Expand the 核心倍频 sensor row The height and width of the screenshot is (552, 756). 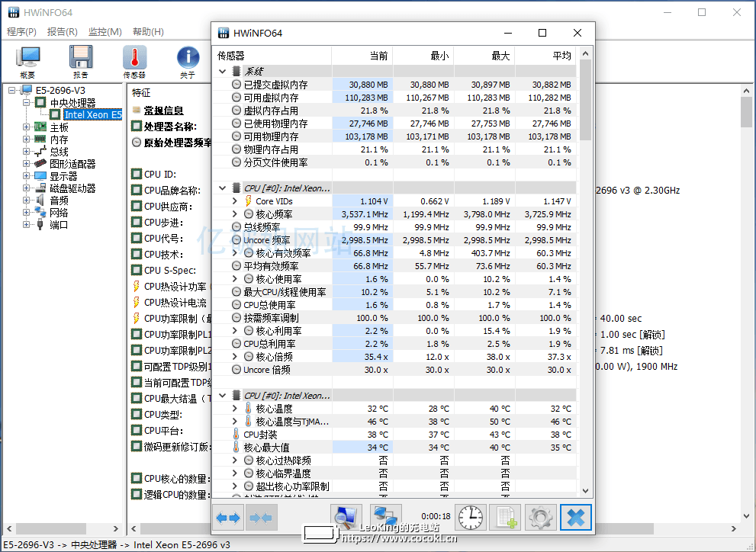(x=235, y=357)
